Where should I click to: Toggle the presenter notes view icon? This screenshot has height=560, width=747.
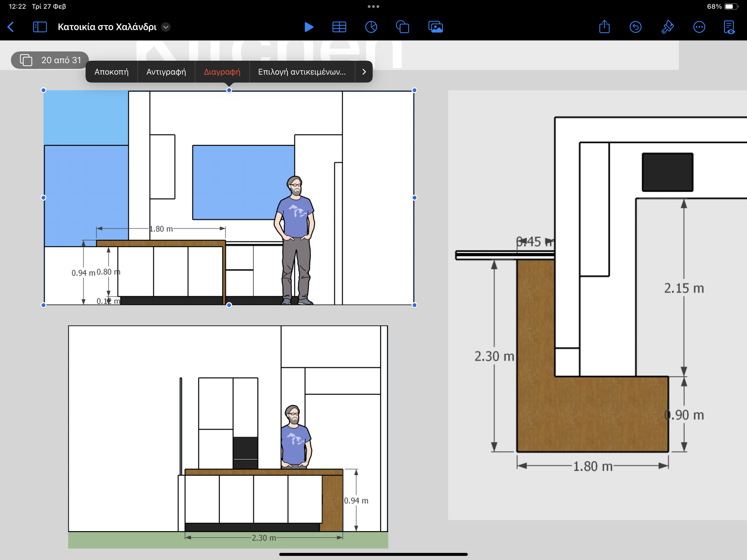click(x=729, y=27)
